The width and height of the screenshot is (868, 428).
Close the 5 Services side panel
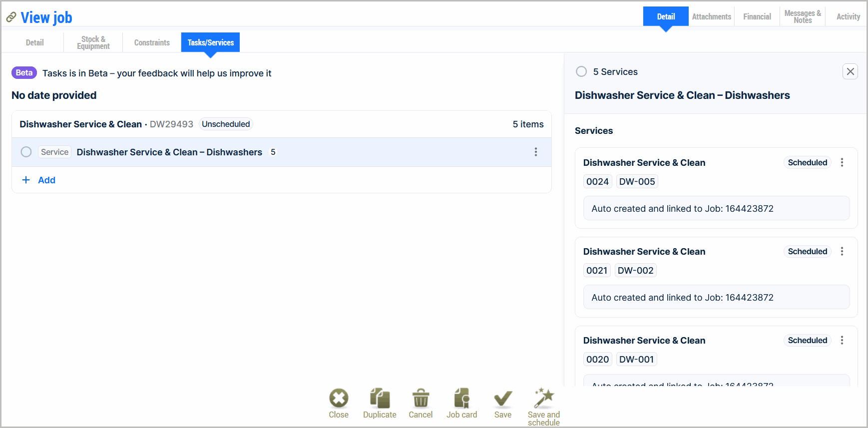851,71
